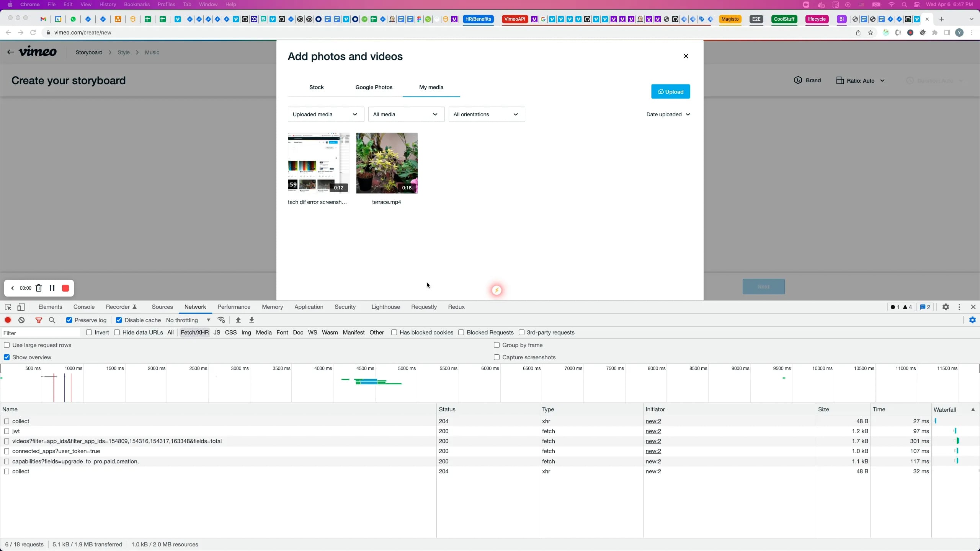Open the Bookmarks menu in menu bar
The height and width of the screenshot is (551, 980).
pyautogui.click(x=137, y=5)
